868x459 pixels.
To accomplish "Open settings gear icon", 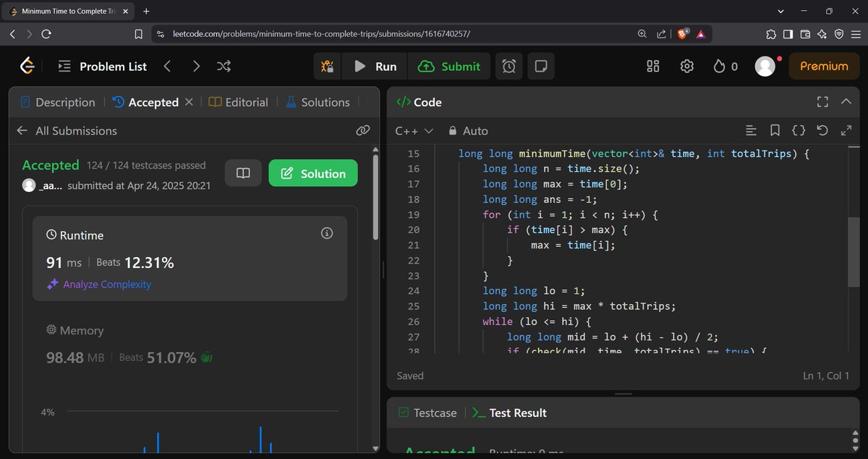I will (687, 66).
